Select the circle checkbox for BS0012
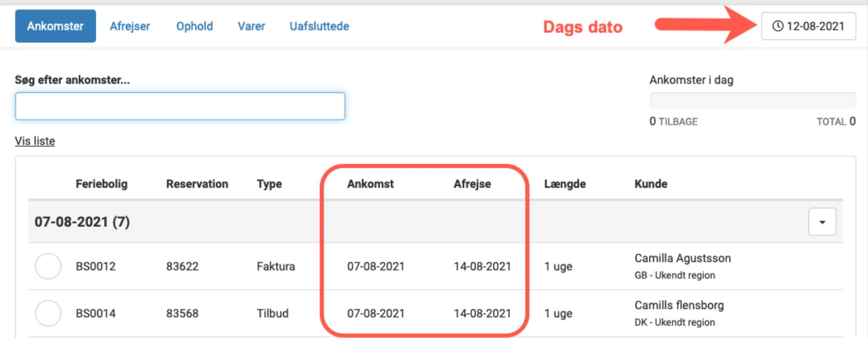The width and height of the screenshot is (868, 338). click(x=48, y=266)
